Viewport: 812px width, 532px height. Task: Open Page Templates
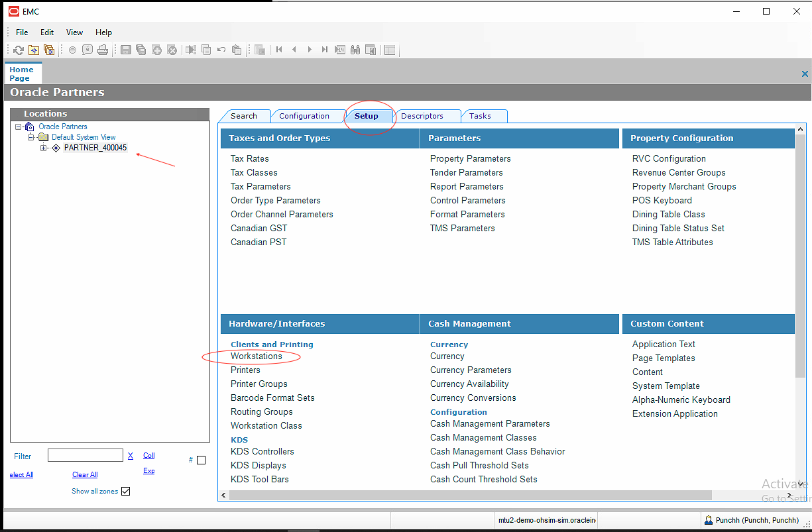pyautogui.click(x=664, y=358)
